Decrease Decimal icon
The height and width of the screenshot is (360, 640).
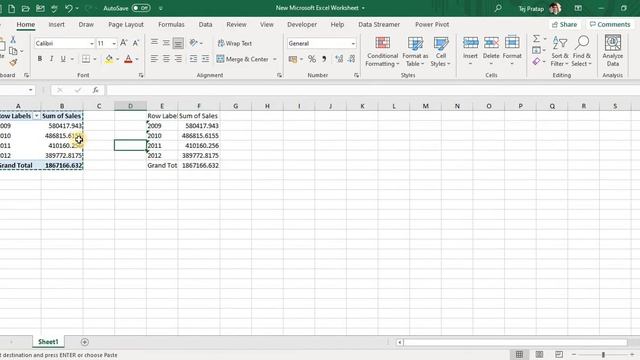351,59
